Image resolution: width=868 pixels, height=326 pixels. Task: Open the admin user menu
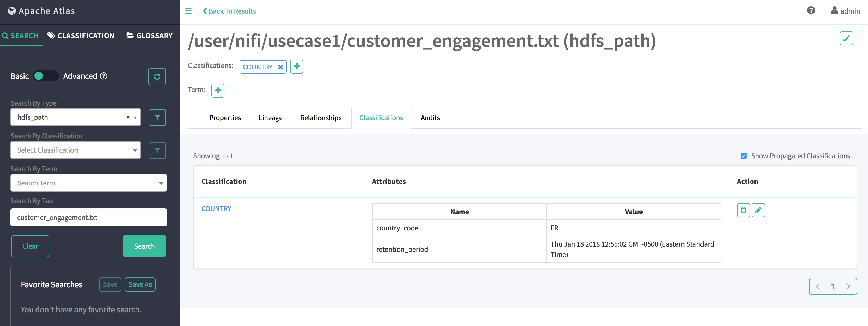845,11
